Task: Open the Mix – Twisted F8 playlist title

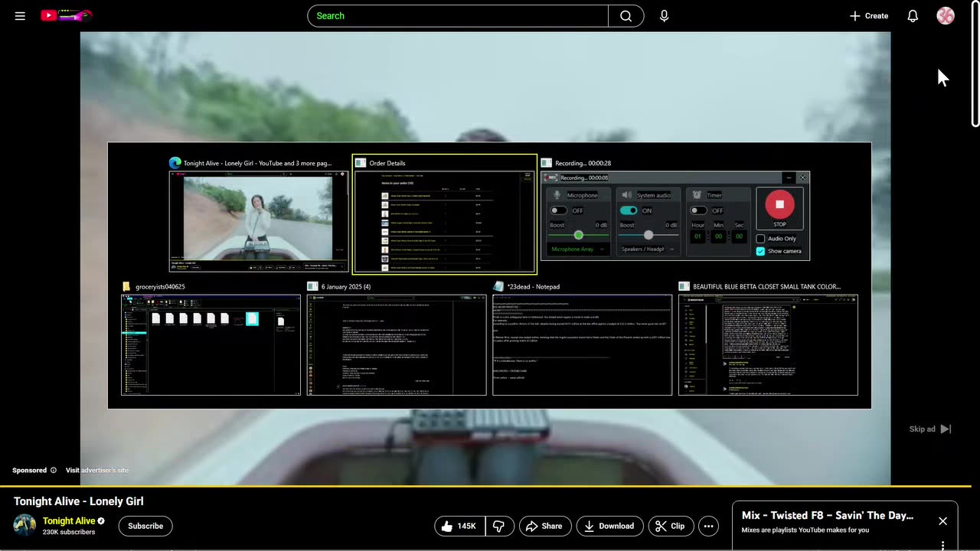Action: 828,516
